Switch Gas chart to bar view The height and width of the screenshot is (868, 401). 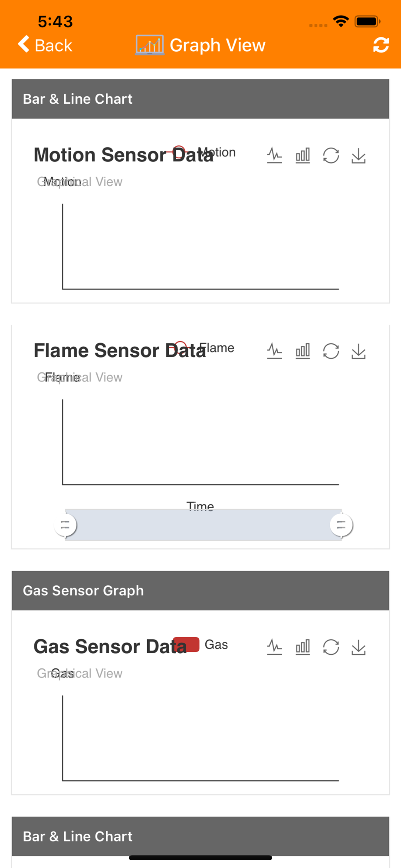pos(302,647)
